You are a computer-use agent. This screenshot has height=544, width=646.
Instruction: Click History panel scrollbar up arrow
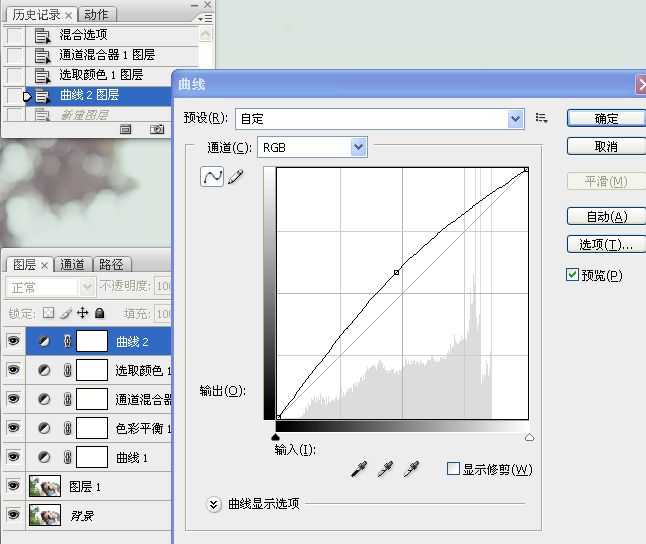tap(205, 35)
